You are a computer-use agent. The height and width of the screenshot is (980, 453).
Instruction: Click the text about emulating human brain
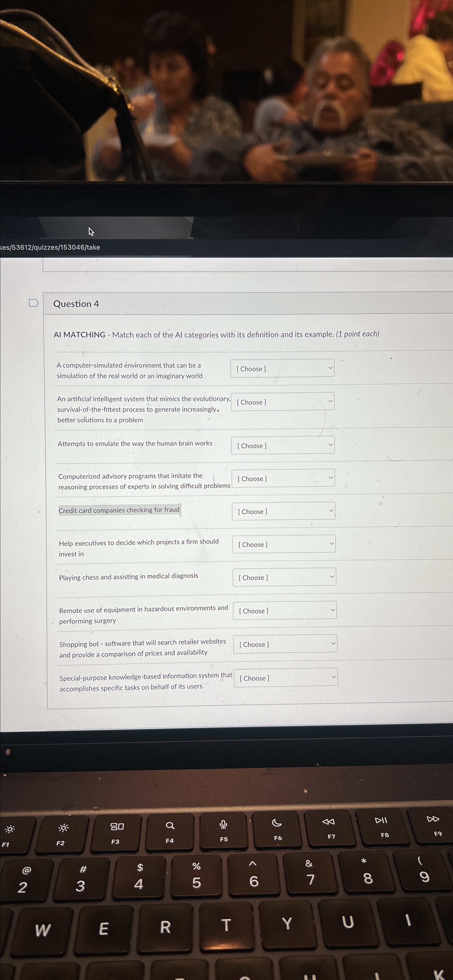135,444
